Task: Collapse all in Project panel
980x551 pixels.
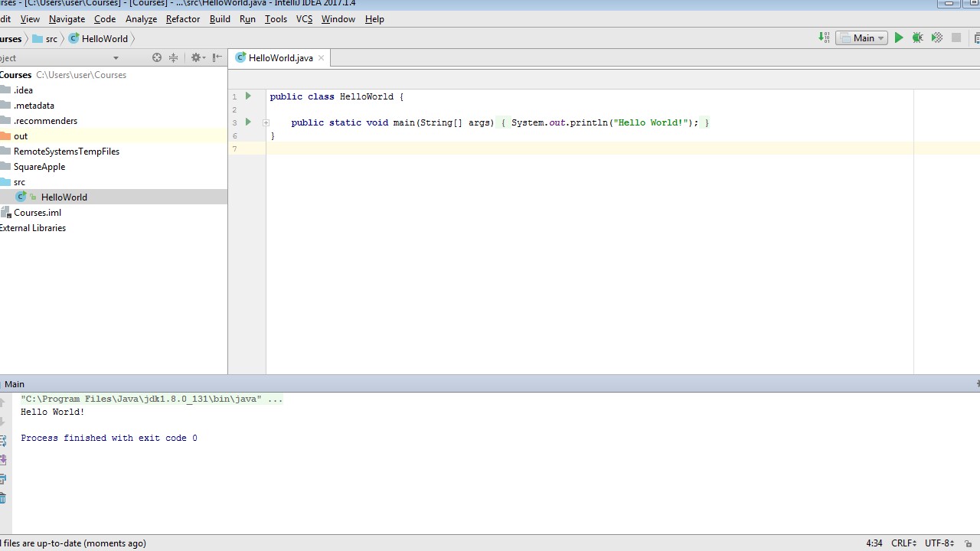Action: (x=174, y=58)
